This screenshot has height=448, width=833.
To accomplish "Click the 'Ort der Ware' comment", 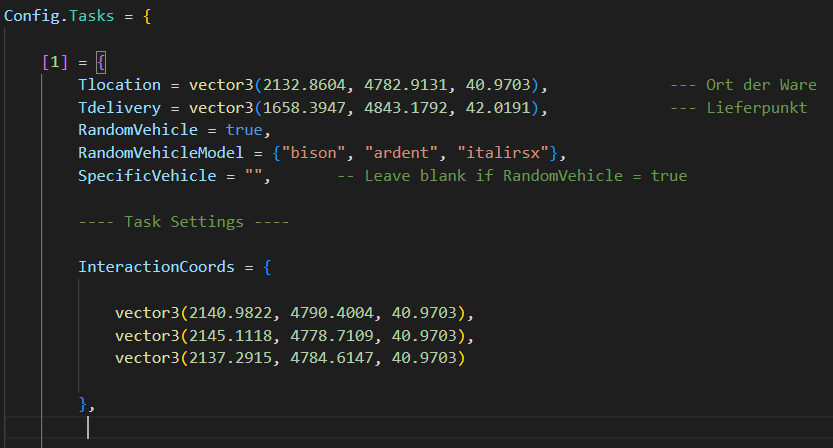I will tap(743, 85).
